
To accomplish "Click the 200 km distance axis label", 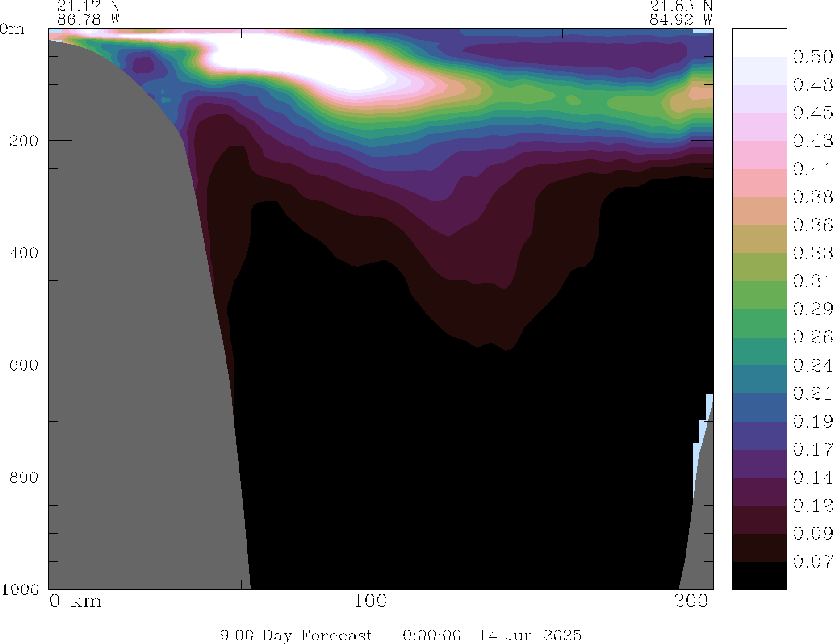I will 691,602.
